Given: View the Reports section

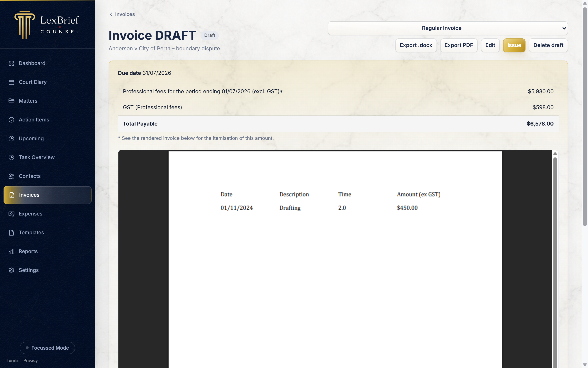Looking at the screenshot, I should 47,251.
